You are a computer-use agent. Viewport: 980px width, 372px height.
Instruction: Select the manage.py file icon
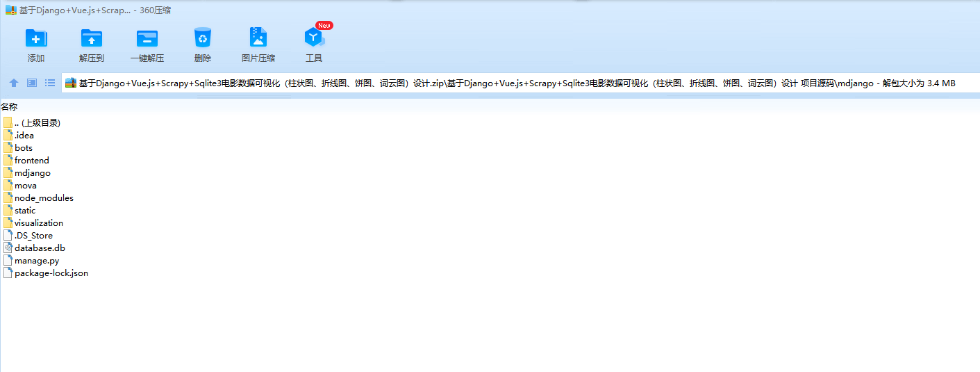[8, 260]
